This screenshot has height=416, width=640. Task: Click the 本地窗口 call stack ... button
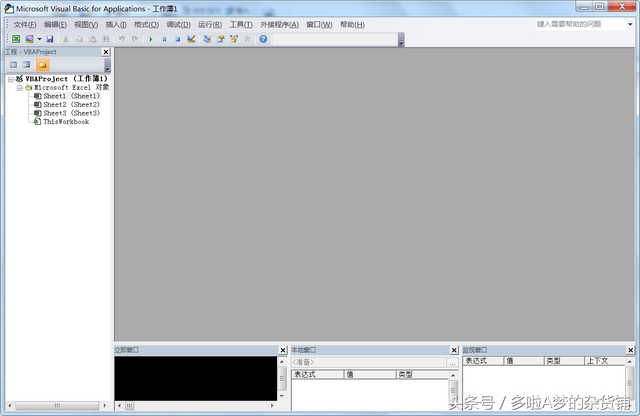[x=452, y=363]
